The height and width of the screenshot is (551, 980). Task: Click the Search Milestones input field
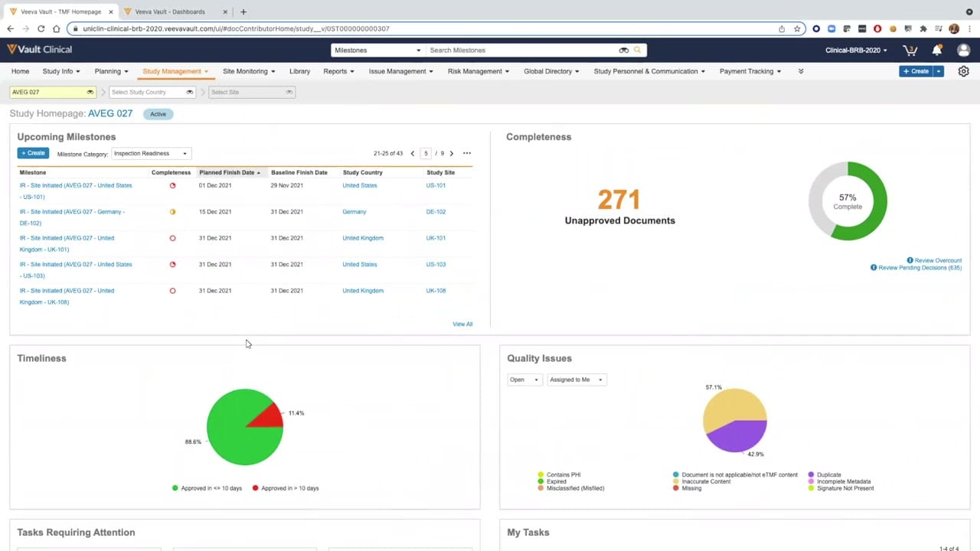522,51
